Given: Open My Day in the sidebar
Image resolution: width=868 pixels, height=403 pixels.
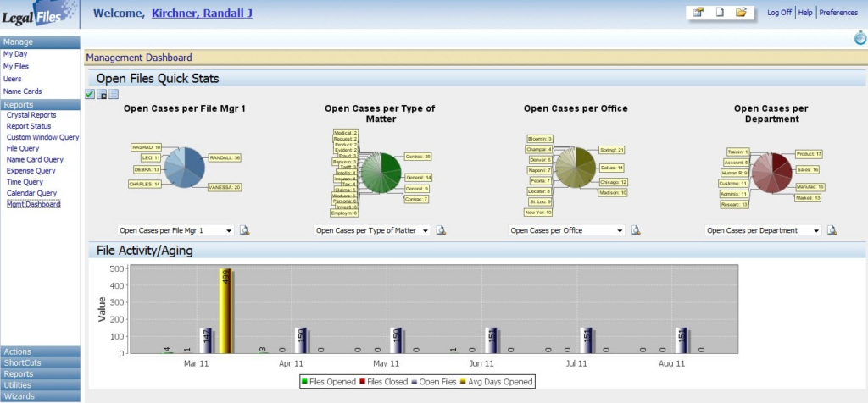Looking at the screenshot, I should pyautogui.click(x=15, y=54).
